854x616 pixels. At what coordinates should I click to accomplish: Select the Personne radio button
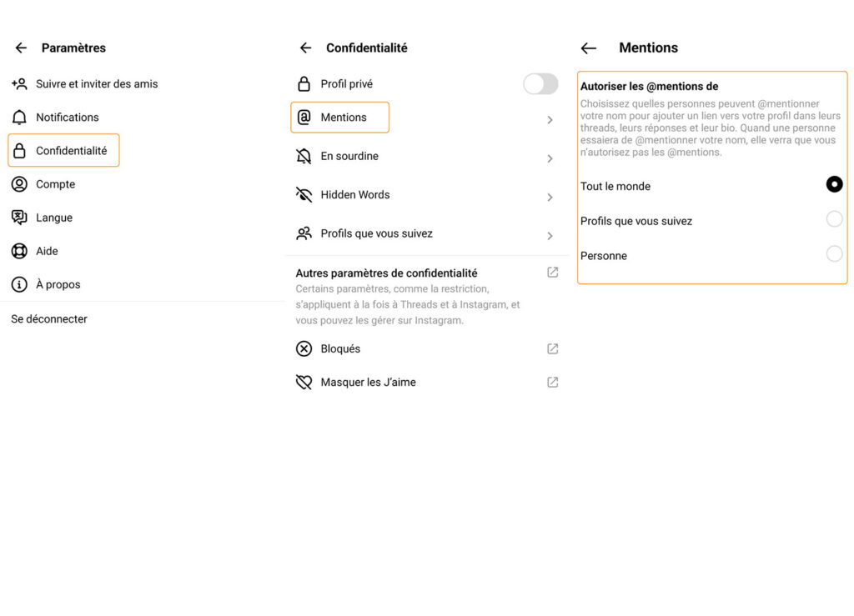click(x=834, y=253)
